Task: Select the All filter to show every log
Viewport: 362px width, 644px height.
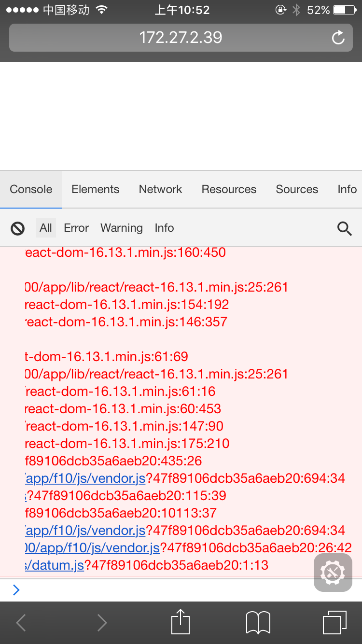Action: coord(45,227)
